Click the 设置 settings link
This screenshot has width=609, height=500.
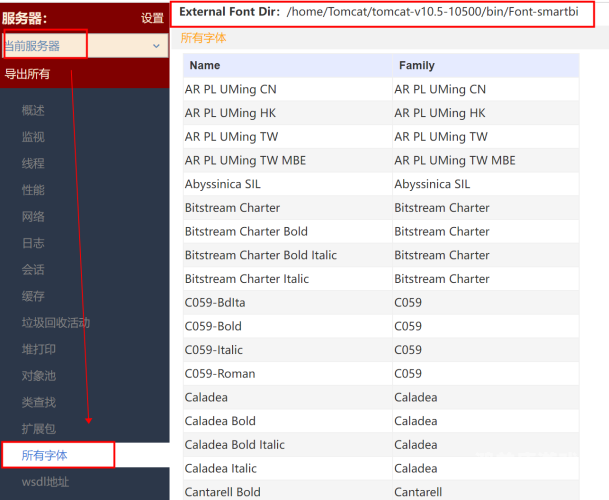[x=152, y=18]
